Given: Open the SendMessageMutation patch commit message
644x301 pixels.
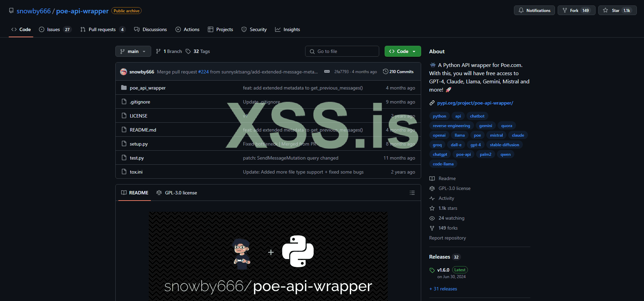Looking at the screenshot, I should [291, 158].
